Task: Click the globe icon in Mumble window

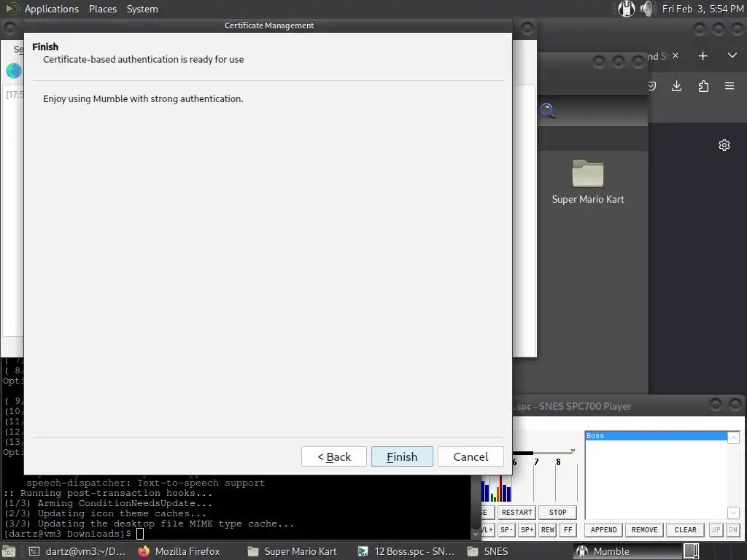Action: pyautogui.click(x=14, y=71)
